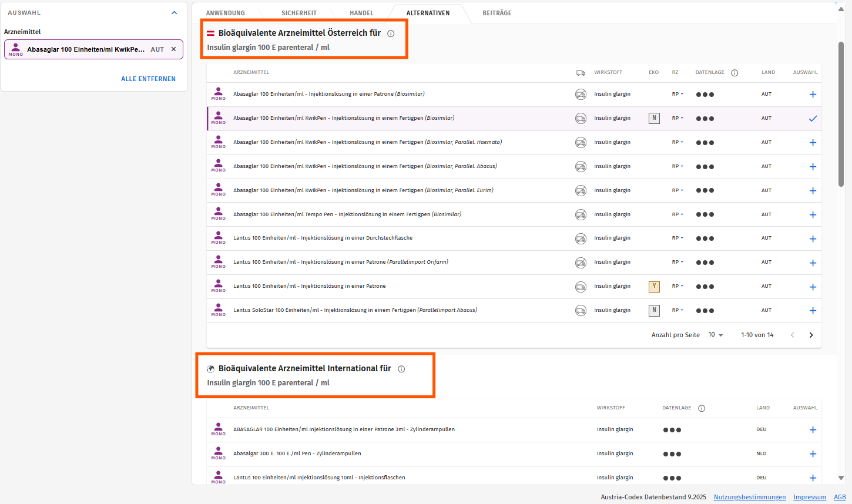Viewport: 852px width, 504px height.
Task: Add Abasaglar Patrone Biosimilar to selection
Action: tap(813, 95)
